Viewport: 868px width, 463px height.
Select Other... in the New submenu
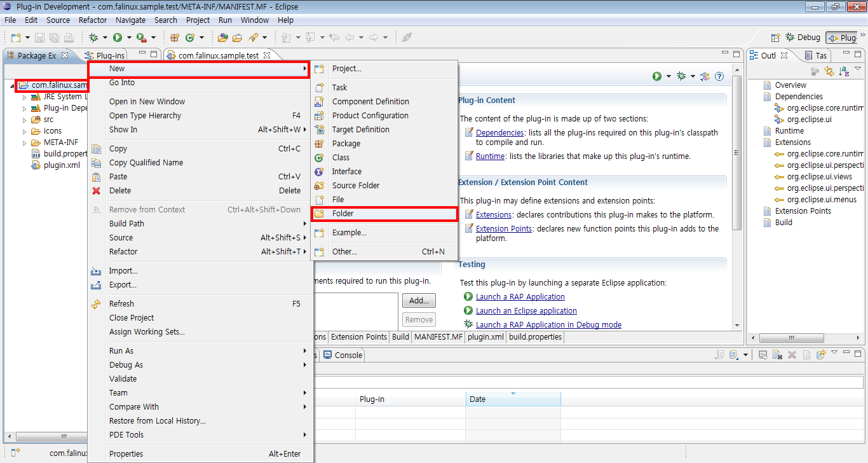point(384,252)
